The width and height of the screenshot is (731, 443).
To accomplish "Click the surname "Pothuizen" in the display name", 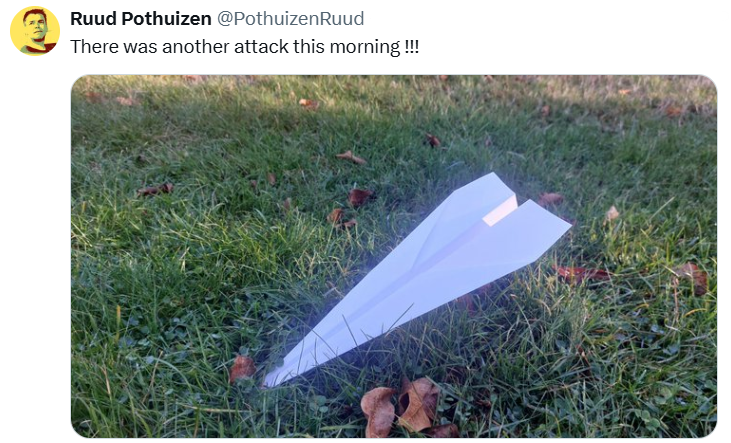I will (166, 19).
